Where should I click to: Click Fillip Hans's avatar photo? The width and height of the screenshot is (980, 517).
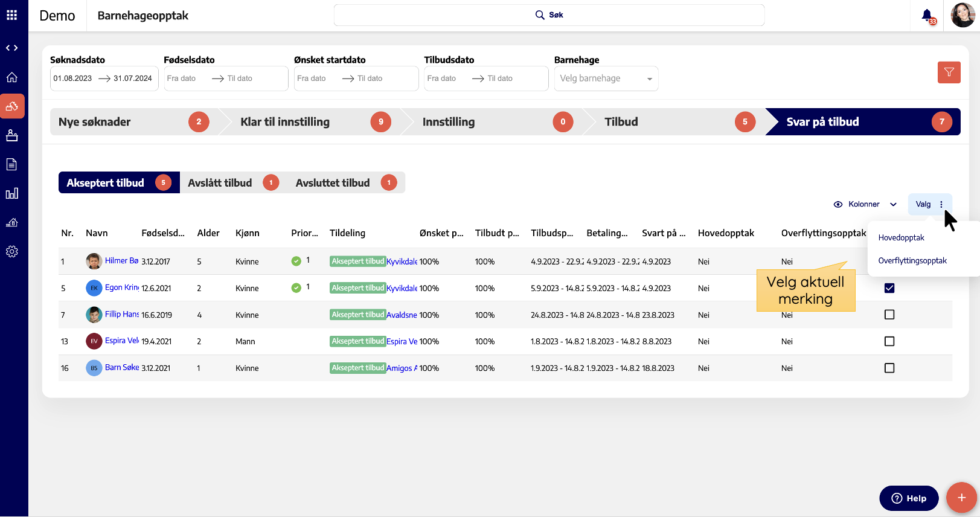pos(94,315)
